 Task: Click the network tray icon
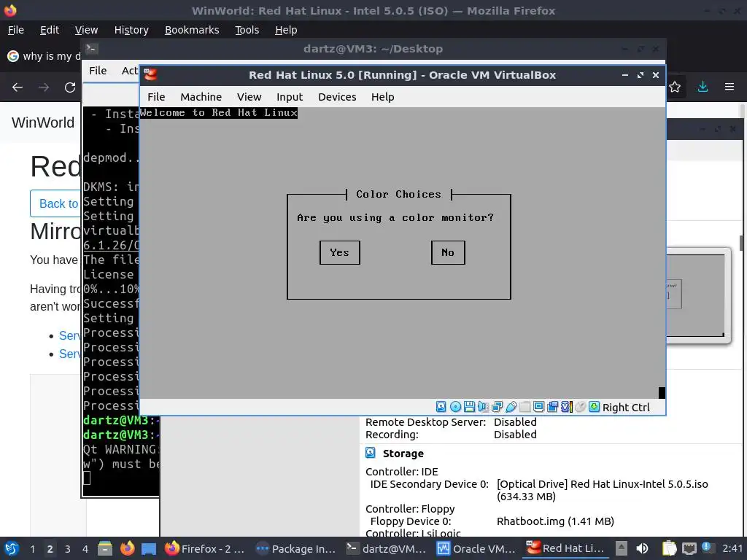tap(689, 548)
